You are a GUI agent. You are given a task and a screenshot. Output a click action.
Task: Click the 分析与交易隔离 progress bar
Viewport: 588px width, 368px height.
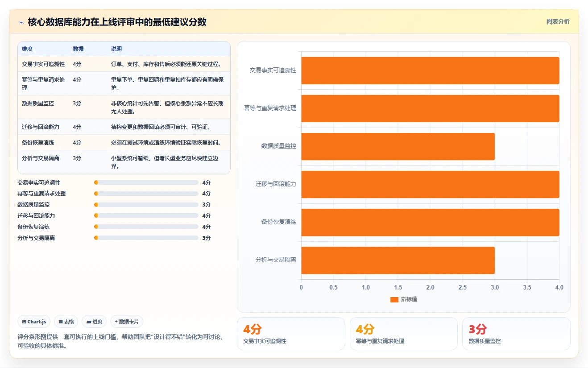146,238
